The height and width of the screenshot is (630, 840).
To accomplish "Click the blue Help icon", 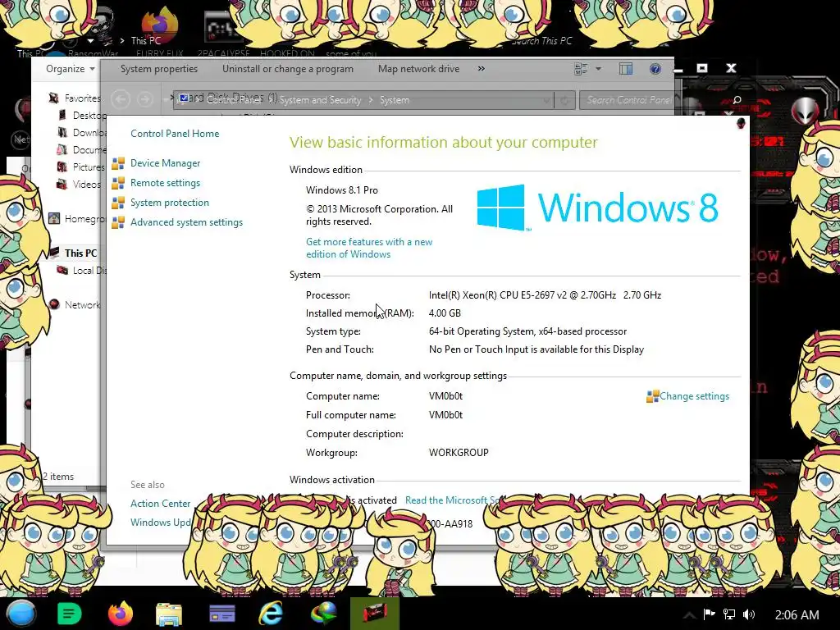I will click(x=655, y=69).
